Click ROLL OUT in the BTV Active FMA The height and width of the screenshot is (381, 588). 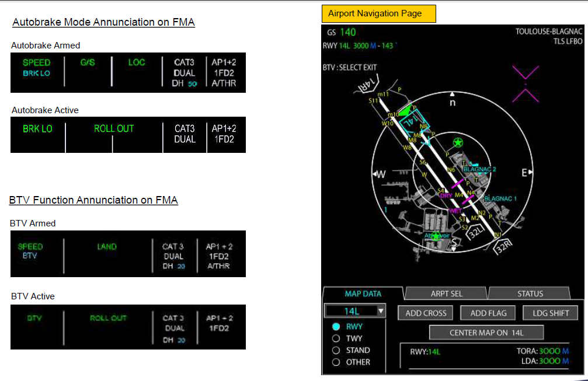(108, 318)
